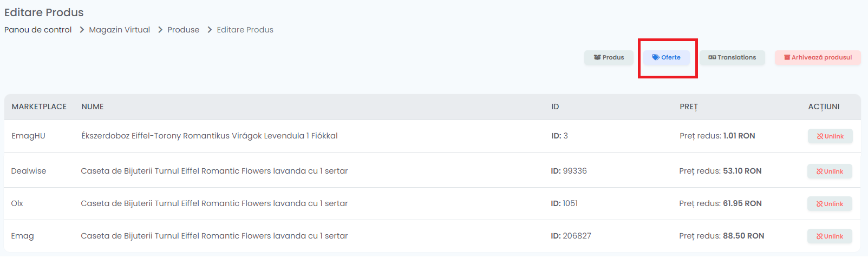Open Translations tab
Viewport: 868px width, 258px height.
732,57
